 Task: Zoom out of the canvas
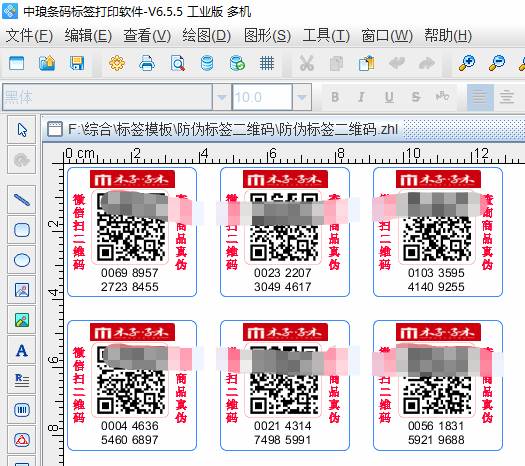pyautogui.click(x=497, y=63)
